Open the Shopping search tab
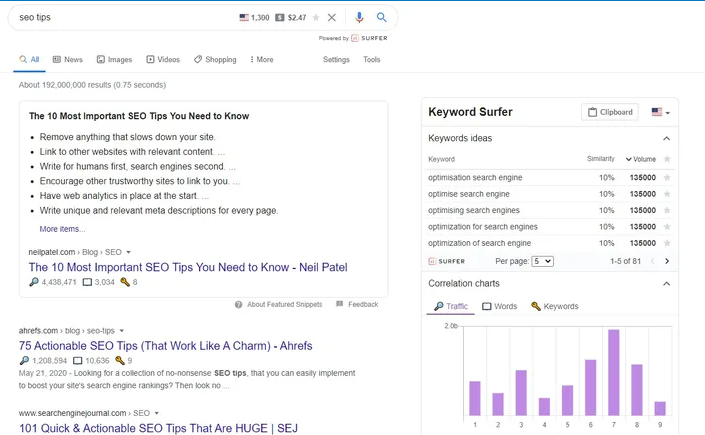Viewport: 705px width, 435px height. click(x=215, y=59)
